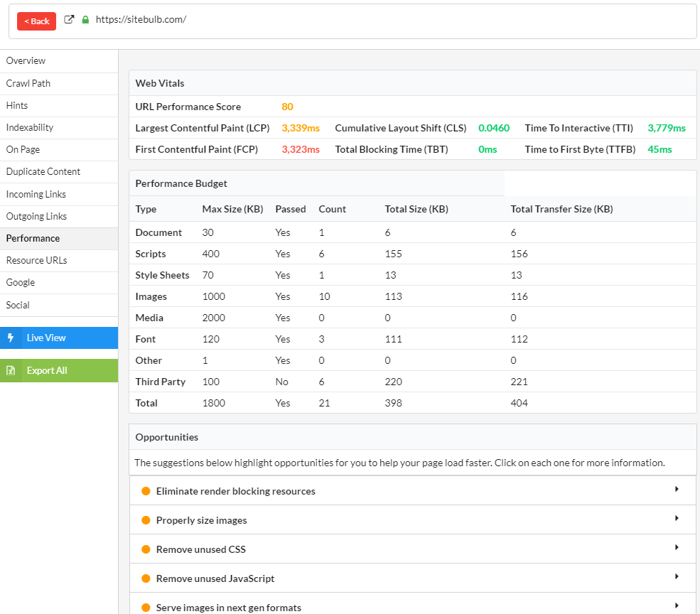Select the Document row label
This screenshot has height=614, width=700.
158,232
